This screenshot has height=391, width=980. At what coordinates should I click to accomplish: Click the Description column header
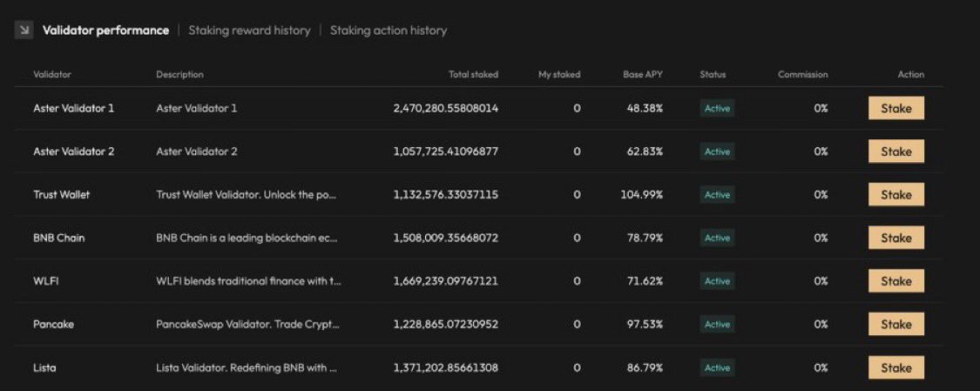point(180,74)
